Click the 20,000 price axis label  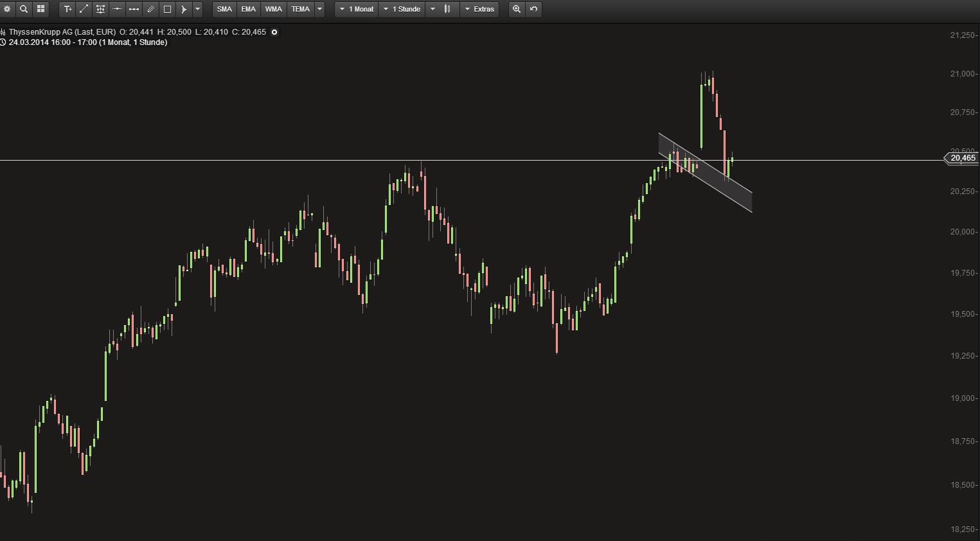click(964, 232)
